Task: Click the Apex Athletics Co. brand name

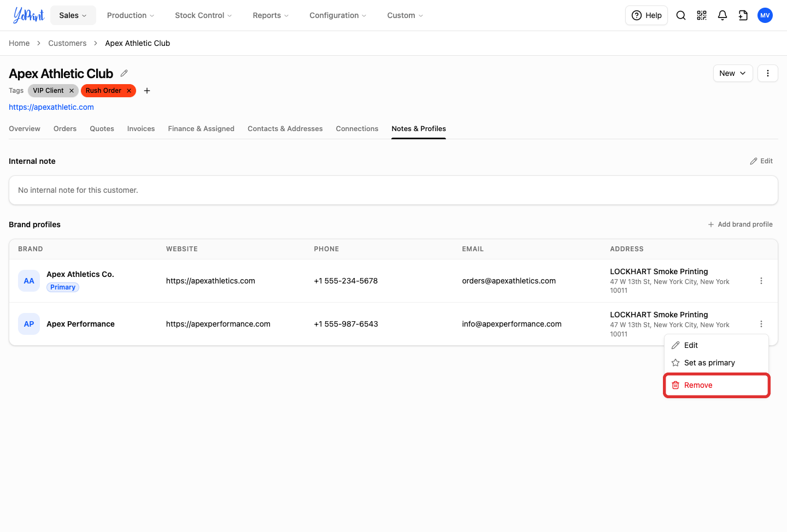Action: click(80, 274)
